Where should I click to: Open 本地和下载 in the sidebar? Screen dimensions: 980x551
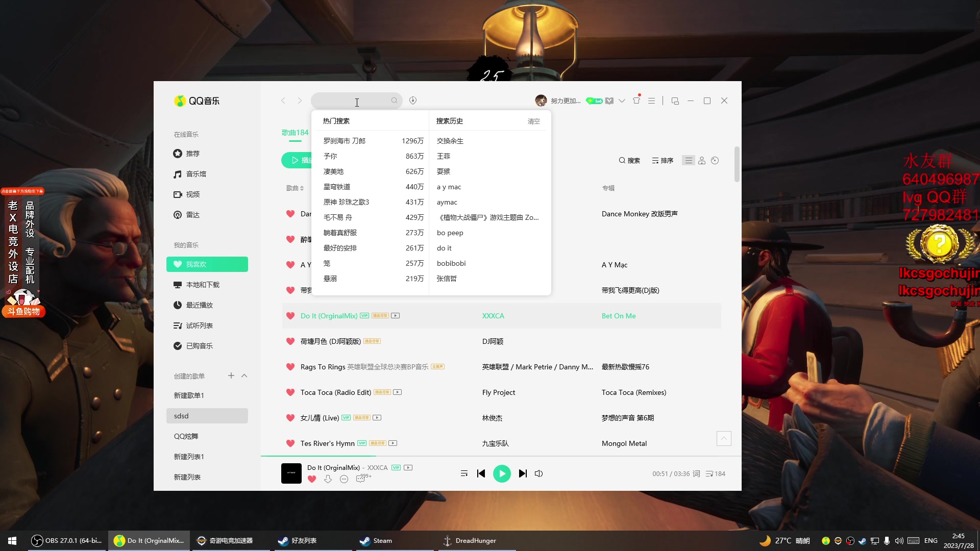[x=207, y=285]
